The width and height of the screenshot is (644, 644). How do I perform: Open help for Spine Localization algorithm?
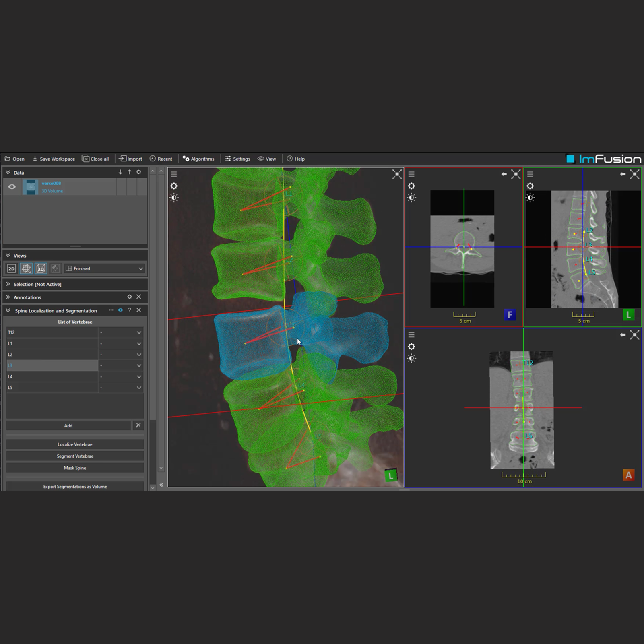click(130, 310)
